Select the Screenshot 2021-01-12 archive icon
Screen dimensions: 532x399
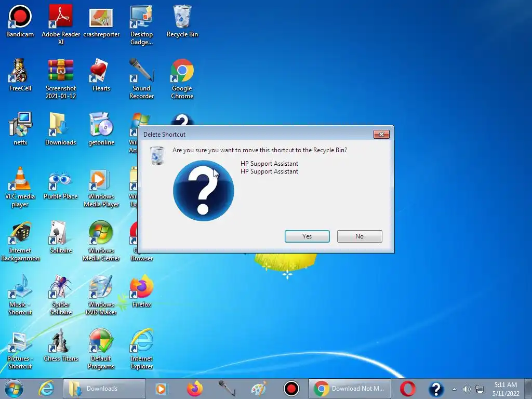[61, 79]
